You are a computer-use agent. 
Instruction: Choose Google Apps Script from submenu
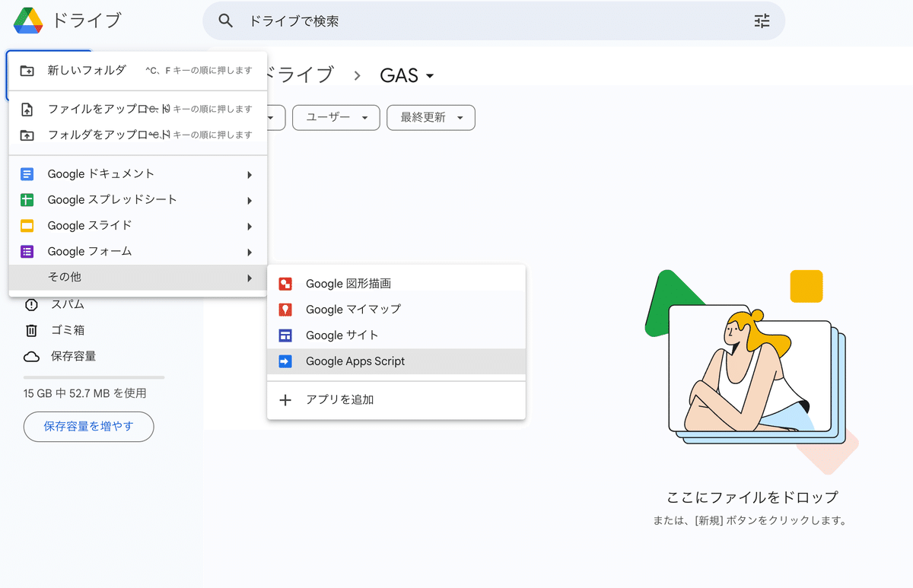[396, 361]
